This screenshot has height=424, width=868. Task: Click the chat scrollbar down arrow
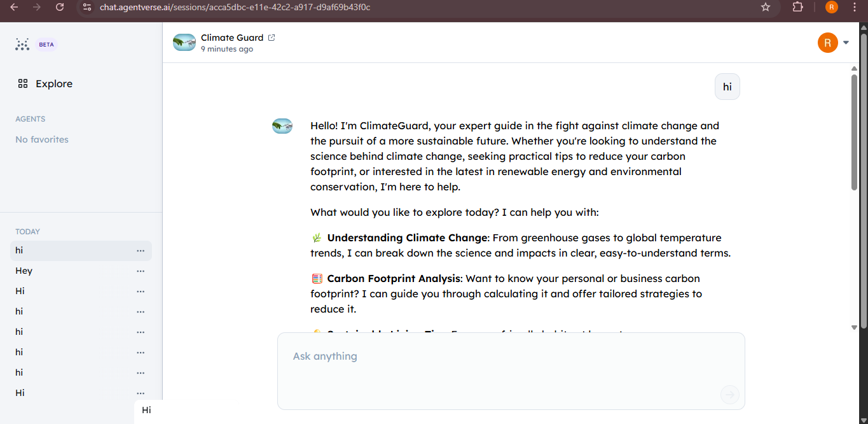854,327
